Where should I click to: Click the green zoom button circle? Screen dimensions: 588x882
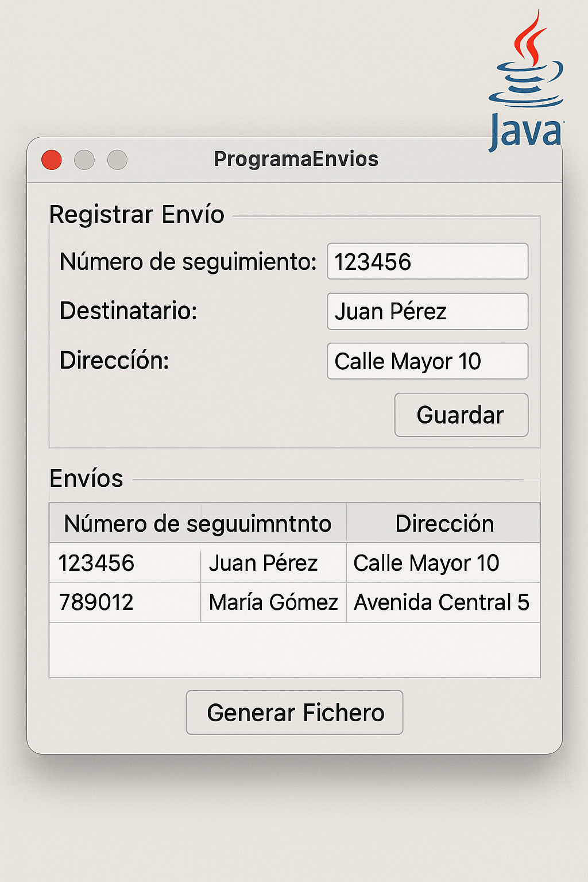pyautogui.click(x=118, y=159)
